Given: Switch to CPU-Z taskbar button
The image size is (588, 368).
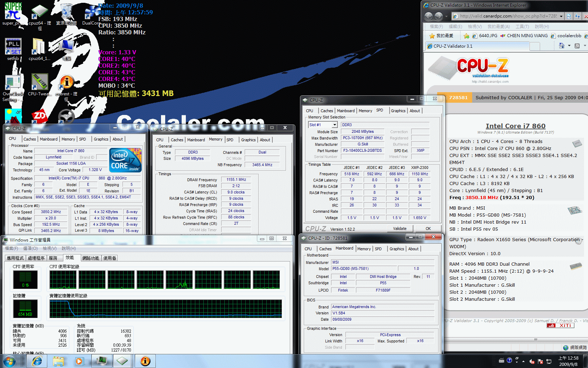Looking at the screenshot, I should click(122, 361).
